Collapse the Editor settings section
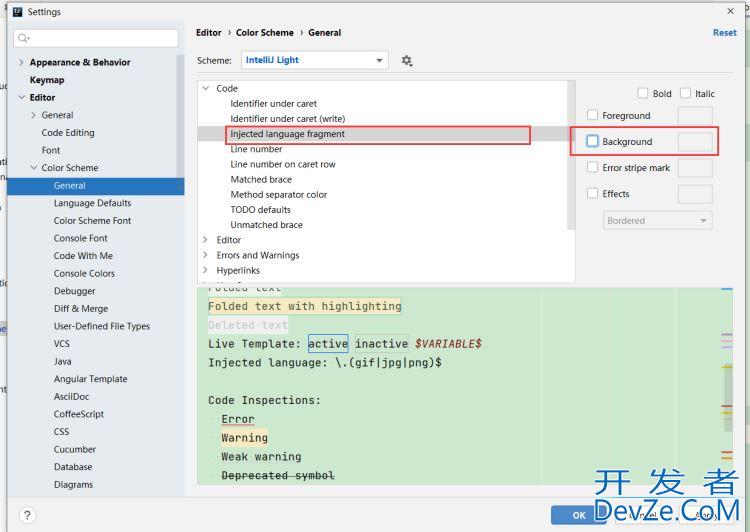Image resolution: width=750 pixels, height=532 pixels. 21,97
